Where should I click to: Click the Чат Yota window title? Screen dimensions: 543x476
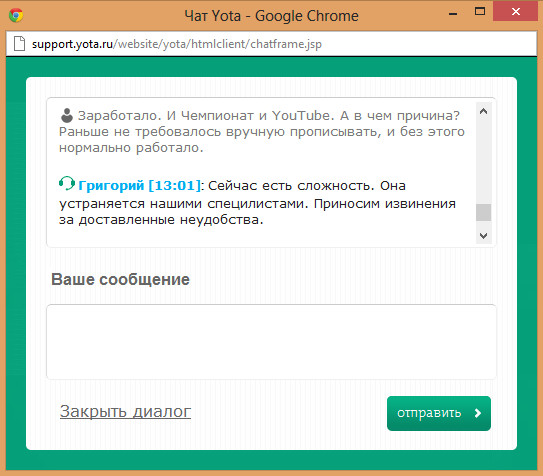(x=271, y=16)
